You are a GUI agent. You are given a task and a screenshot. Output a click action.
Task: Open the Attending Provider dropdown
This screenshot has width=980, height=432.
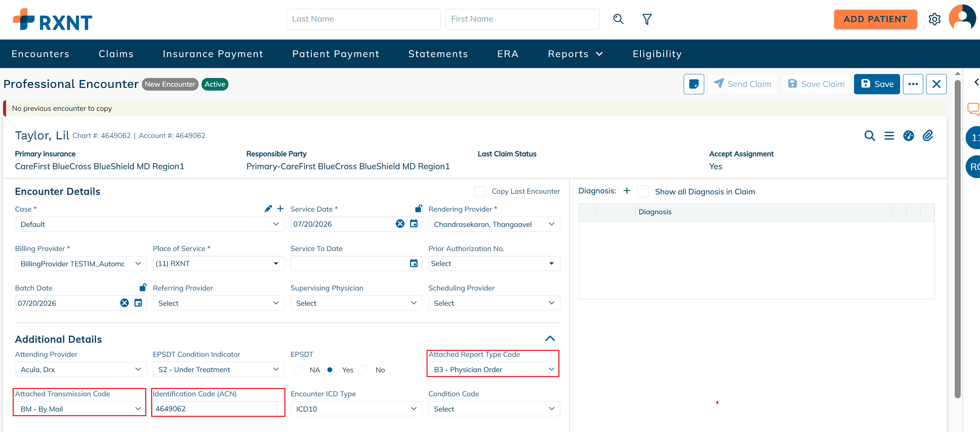pyautogui.click(x=81, y=369)
